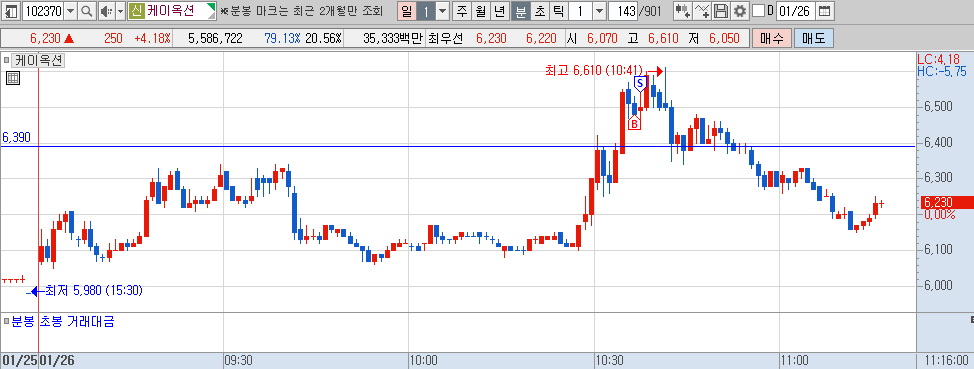Select the 분 minute chart tab
This screenshot has height=369, width=974.
coord(521,11)
